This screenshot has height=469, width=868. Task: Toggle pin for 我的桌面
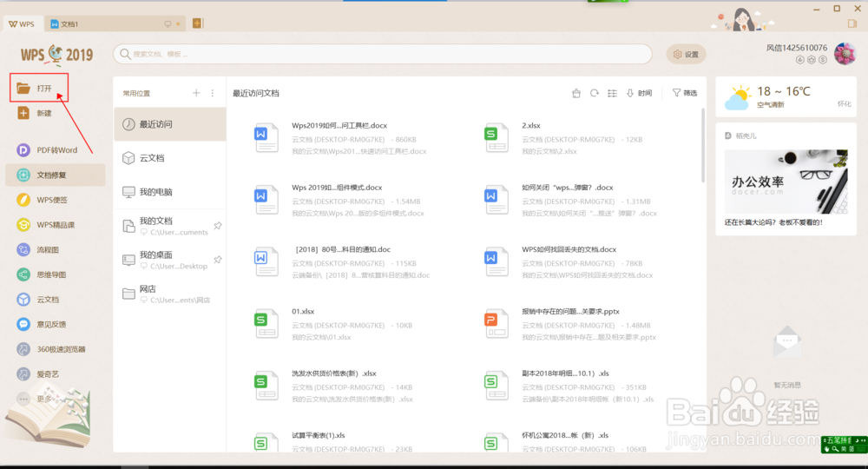(218, 260)
